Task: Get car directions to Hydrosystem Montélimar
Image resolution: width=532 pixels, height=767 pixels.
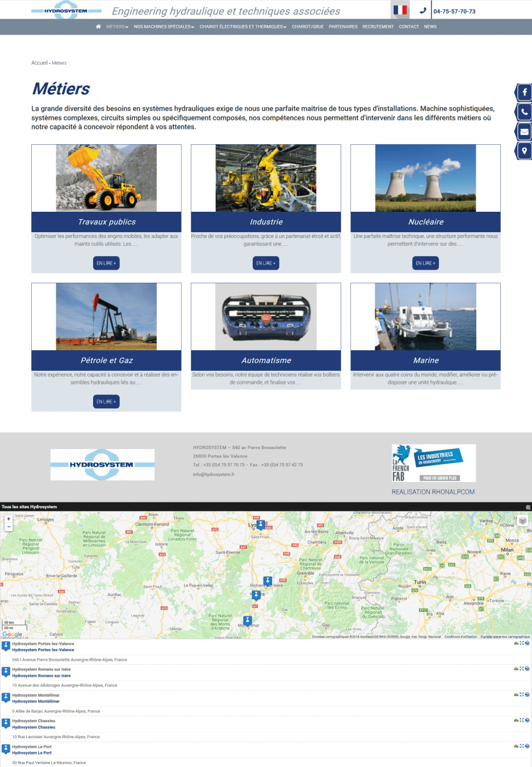Action: 516,694
